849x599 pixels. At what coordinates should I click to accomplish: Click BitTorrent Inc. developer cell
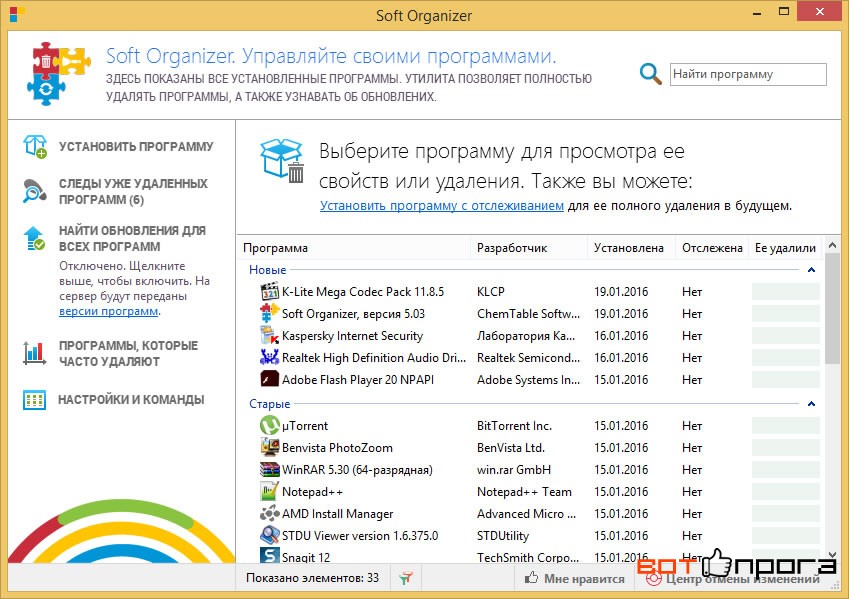(x=514, y=426)
